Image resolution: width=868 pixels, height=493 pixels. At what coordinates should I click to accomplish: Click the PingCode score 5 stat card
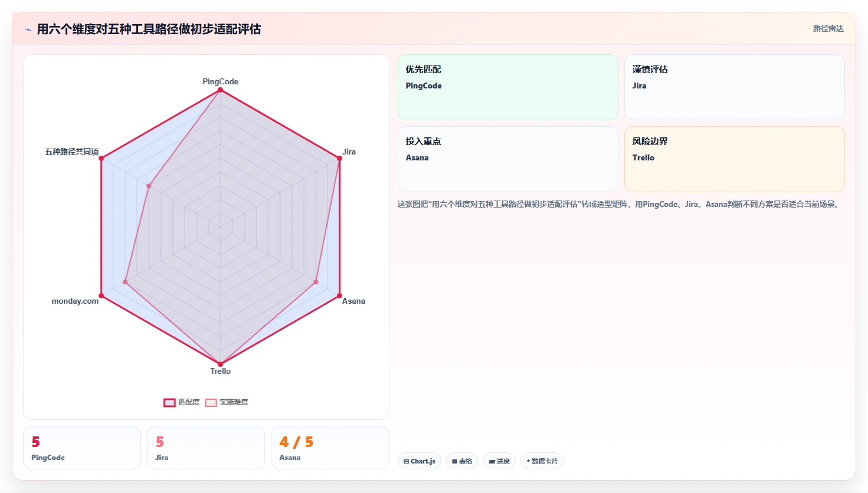click(x=82, y=448)
